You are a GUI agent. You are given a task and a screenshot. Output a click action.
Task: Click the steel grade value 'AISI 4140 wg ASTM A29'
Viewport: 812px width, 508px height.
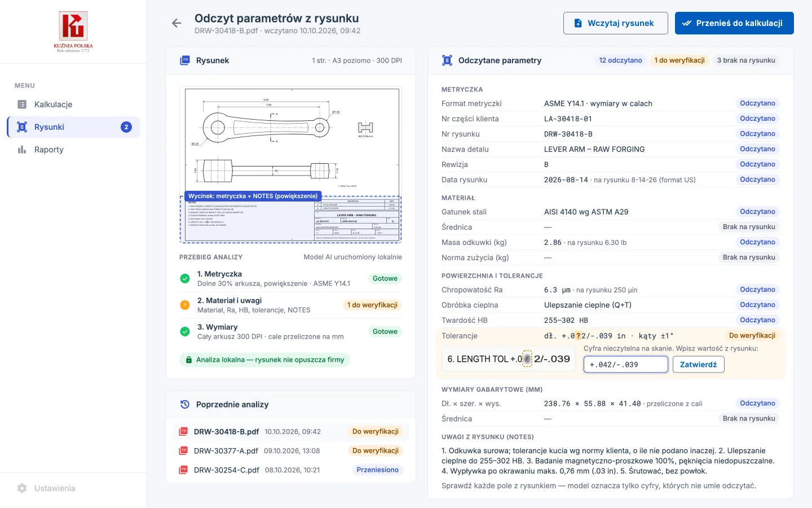(x=586, y=212)
